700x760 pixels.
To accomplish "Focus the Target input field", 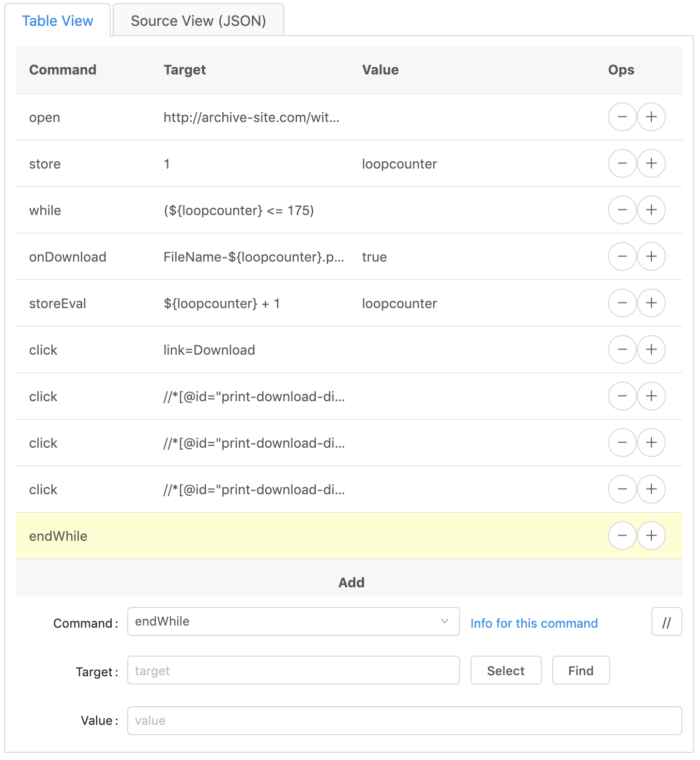I will pos(293,671).
